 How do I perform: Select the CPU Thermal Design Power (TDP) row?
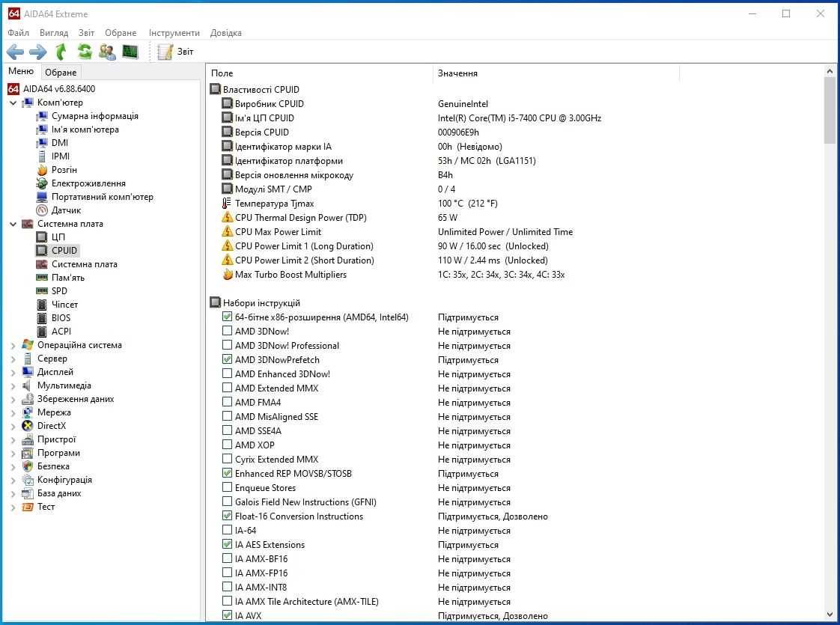pyautogui.click(x=340, y=217)
